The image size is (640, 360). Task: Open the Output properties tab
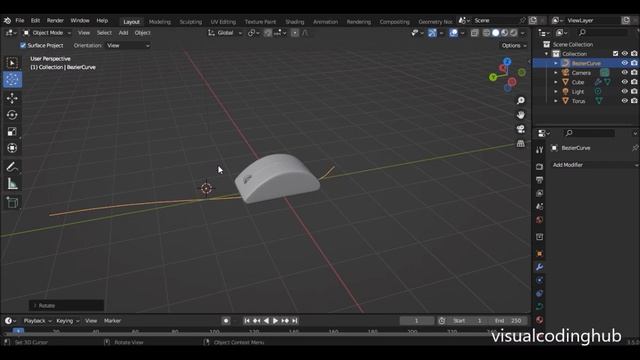click(x=540, y=180)
